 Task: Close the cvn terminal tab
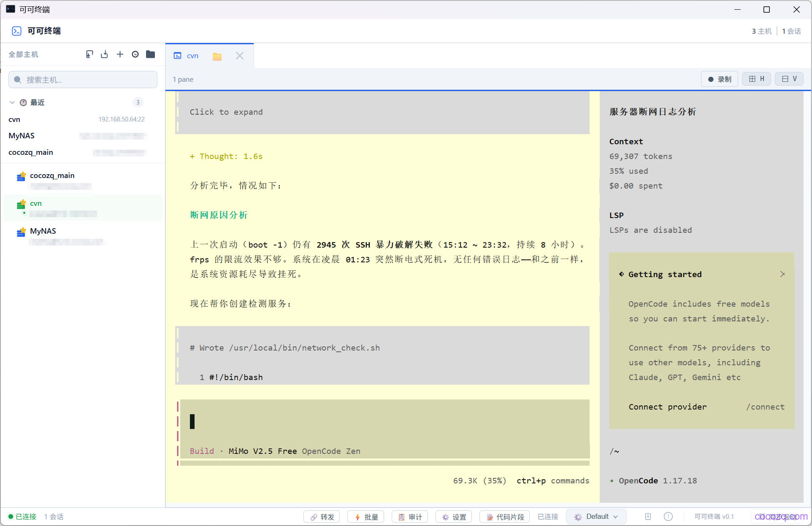click(x=240, y=56)
